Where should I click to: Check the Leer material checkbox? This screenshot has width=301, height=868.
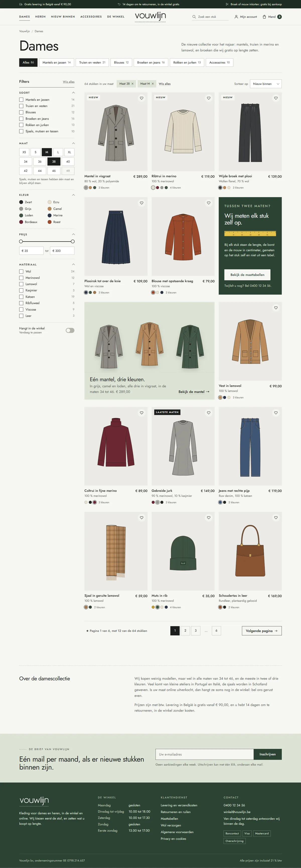[x=21, y=316]
